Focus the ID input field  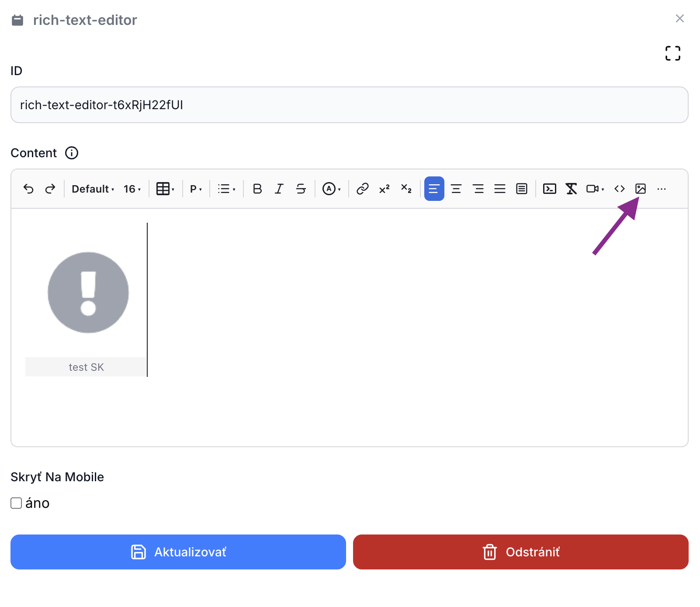click(x=350, y=105)
